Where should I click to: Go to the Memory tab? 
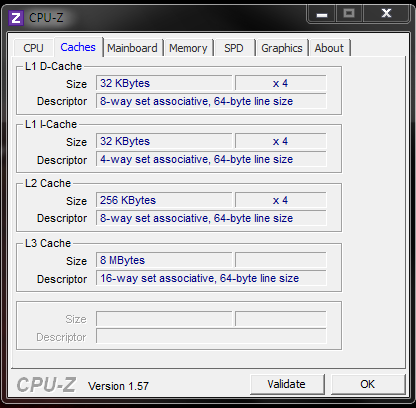(188, 48)
